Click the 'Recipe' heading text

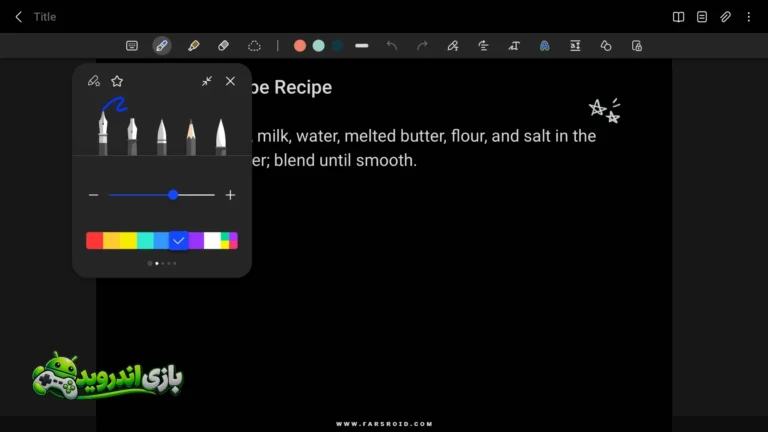303,87
